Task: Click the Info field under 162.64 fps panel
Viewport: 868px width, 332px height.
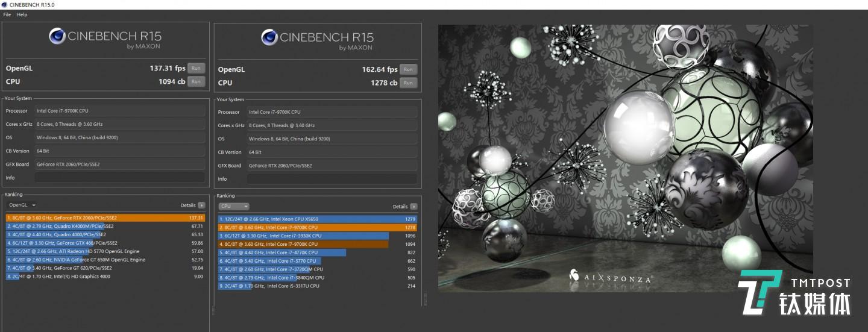Action: pyautogui.click(x=332, y=179)
